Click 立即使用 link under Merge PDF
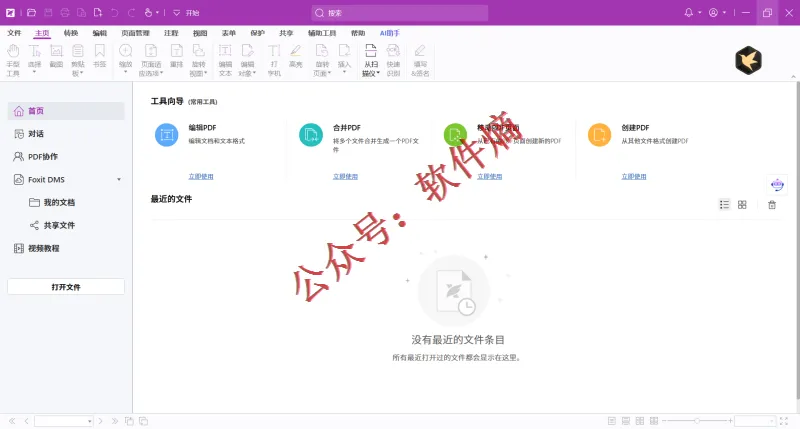Viewport: 800px width, 429px height. click(x=345, y=176)
